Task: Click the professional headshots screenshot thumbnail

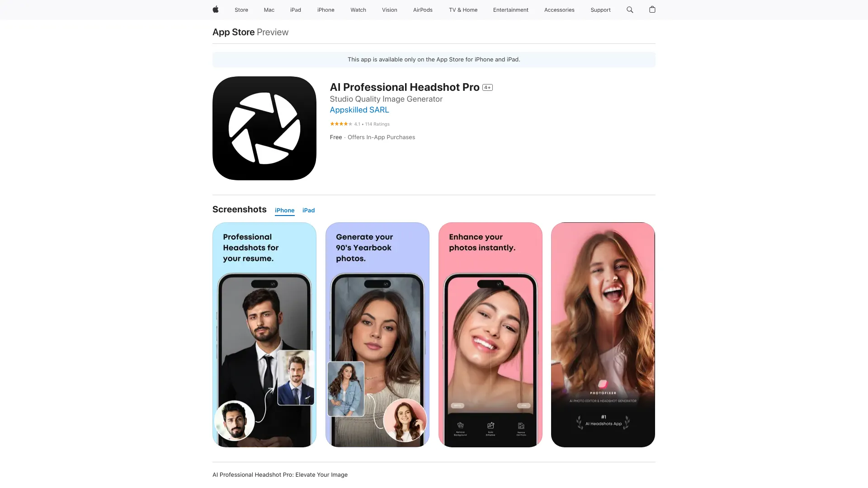Action: 264,334
